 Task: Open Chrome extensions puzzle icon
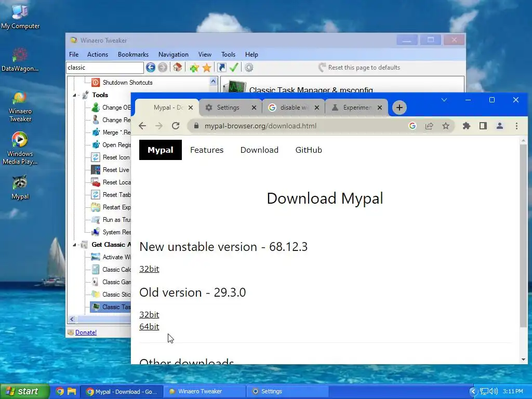pos(467,126)
